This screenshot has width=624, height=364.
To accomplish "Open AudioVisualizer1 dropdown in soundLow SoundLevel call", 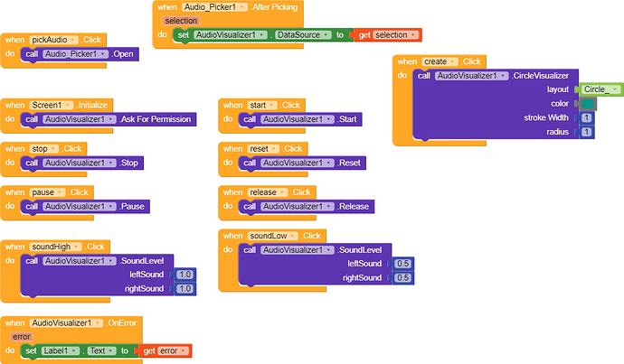I will point(298,250).
